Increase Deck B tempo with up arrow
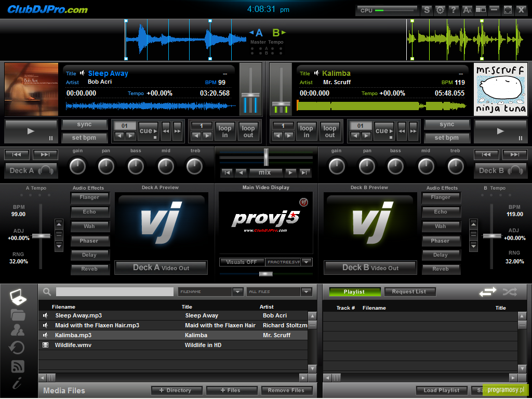The image size is (532, 399). click(473, 224)
